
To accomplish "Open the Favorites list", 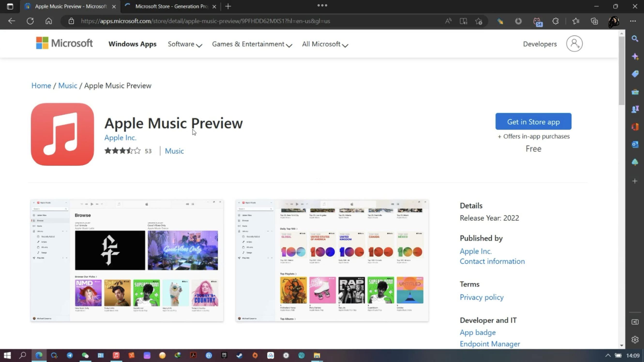I will tap(576, 21).
